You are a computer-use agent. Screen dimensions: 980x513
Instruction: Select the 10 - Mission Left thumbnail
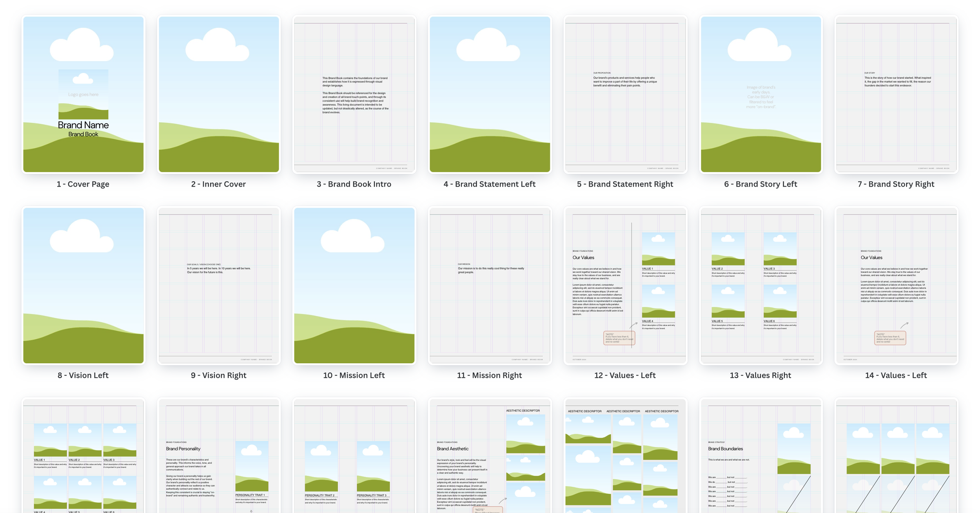pos(354,285)
